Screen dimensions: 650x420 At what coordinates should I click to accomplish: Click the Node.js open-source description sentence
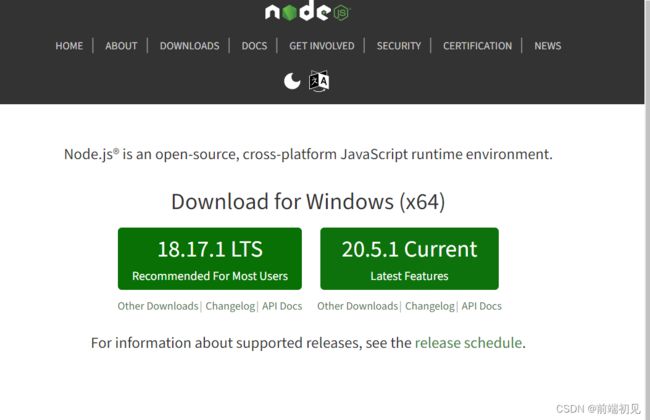click(308, 154)
